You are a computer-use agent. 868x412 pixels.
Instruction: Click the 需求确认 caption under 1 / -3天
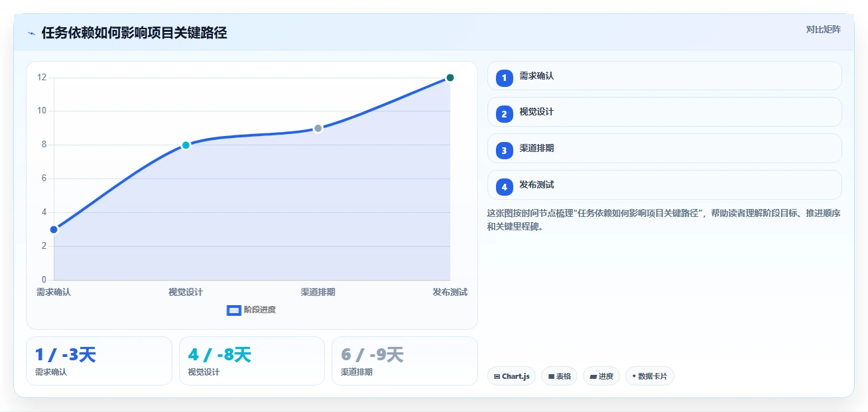click(51, 372)
